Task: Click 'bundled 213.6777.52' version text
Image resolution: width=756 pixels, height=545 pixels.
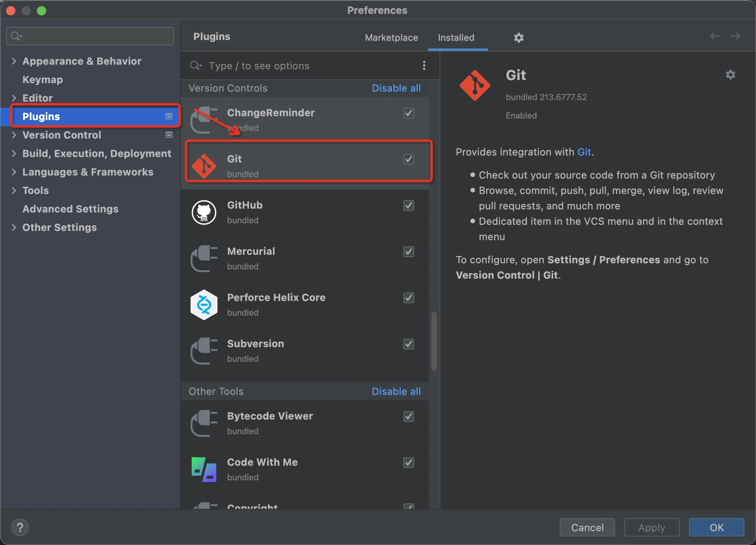Action: coord(546,97)
